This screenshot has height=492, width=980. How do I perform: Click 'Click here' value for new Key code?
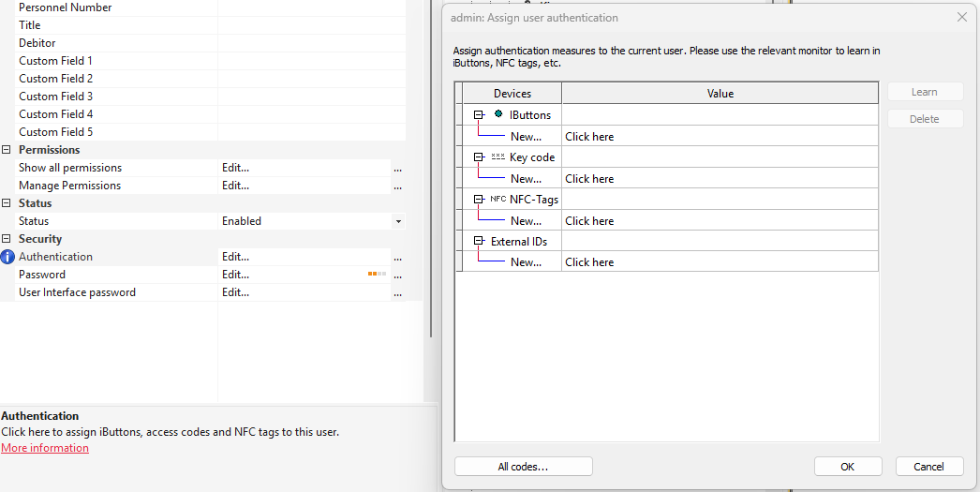(589, 179)
